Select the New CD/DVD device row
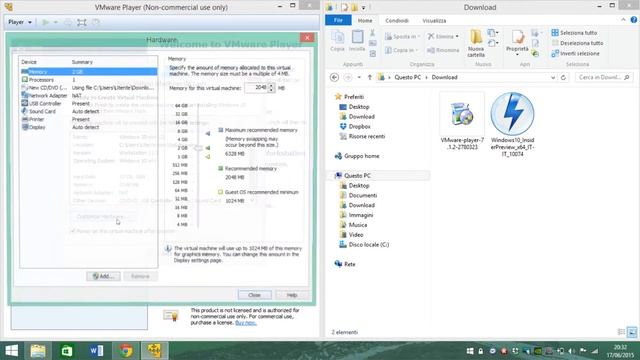The width and height of the screenshot is (640, 360). 89,87
